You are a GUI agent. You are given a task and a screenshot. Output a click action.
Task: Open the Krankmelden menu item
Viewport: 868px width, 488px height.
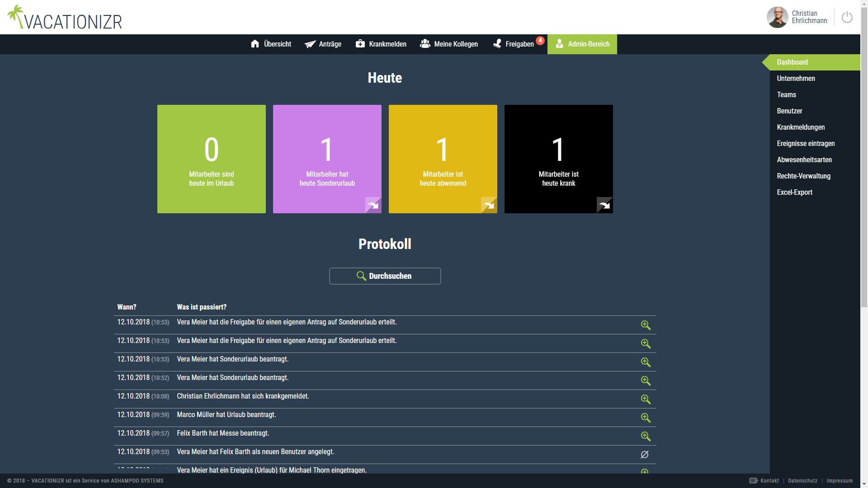[381, 44]
